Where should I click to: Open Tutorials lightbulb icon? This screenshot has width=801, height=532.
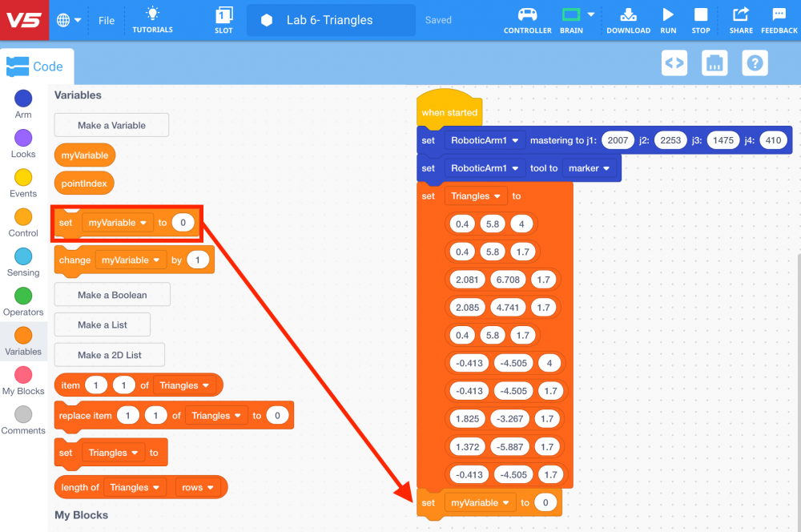[x=152, y=14]
